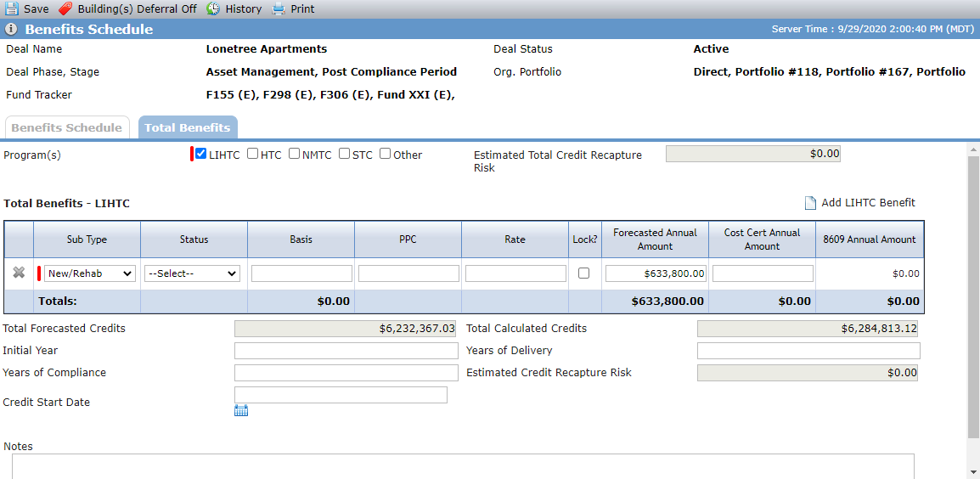The width and height of the screenshot is (980, 479).
Task: Tick the STC program checkbox
Action: point(345,154)
